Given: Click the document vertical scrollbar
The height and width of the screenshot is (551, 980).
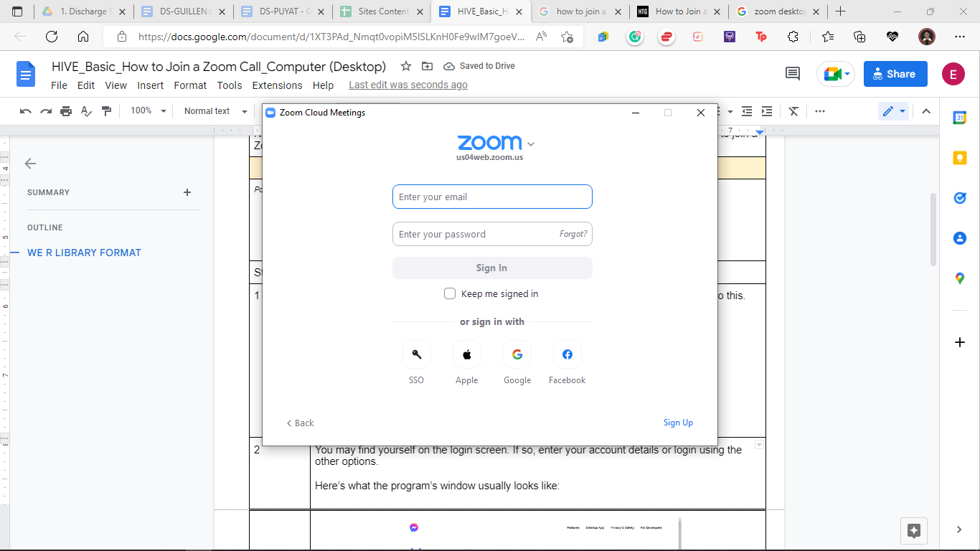Looking at the screenshot, I should [933, 230].
